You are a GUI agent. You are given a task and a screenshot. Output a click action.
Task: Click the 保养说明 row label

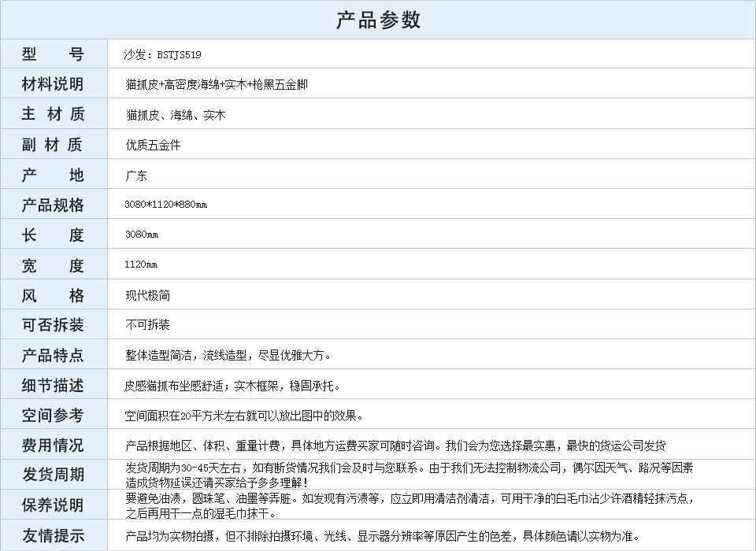(53, 505)
